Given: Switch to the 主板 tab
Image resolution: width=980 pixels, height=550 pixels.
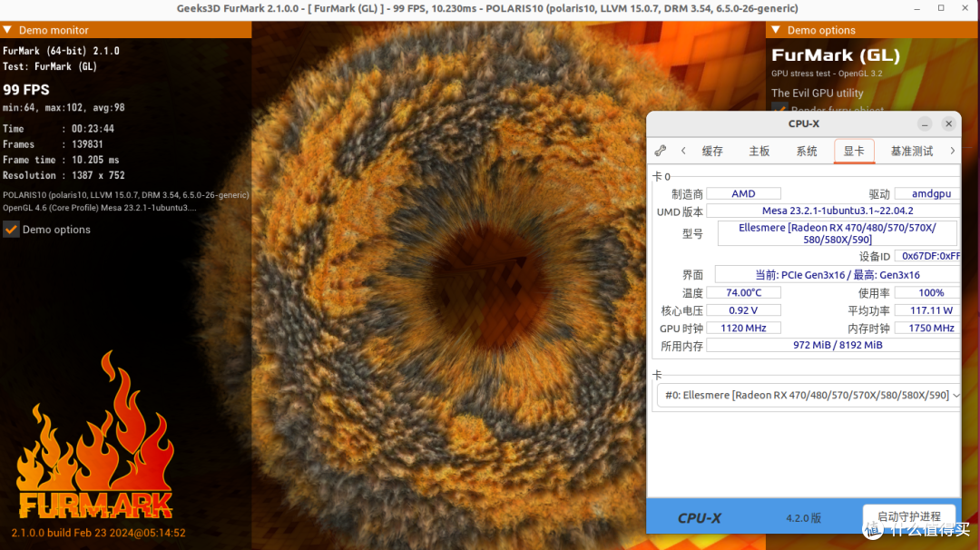Looking at the screenshot, I should point(759,151).
